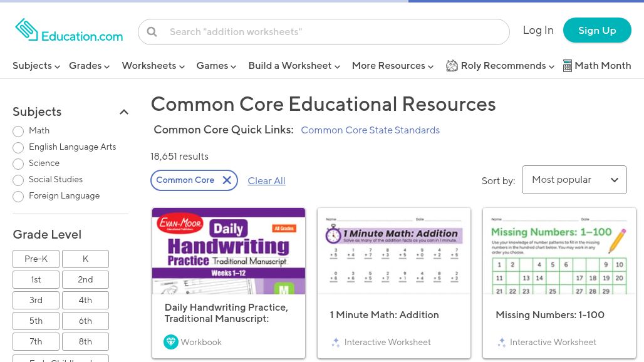Open Common Core State Standards link

pos(370,130)
